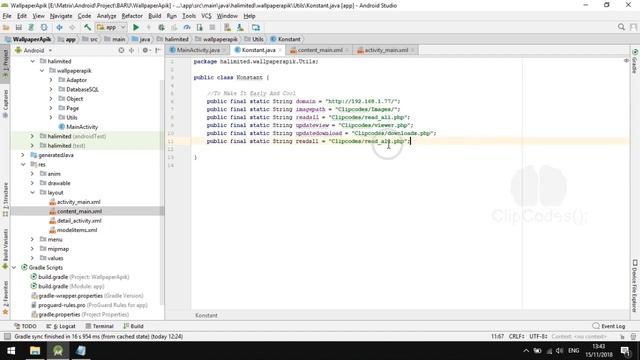Collapse the Gradle Scripts node
This screenshot has width=640, height=360.
(x=14, y=268)
